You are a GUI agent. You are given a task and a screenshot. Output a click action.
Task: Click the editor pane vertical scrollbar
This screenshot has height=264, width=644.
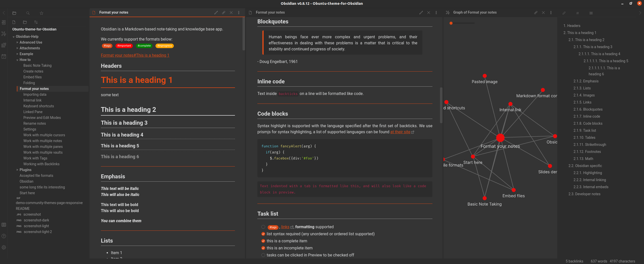[x=244, y=34]
